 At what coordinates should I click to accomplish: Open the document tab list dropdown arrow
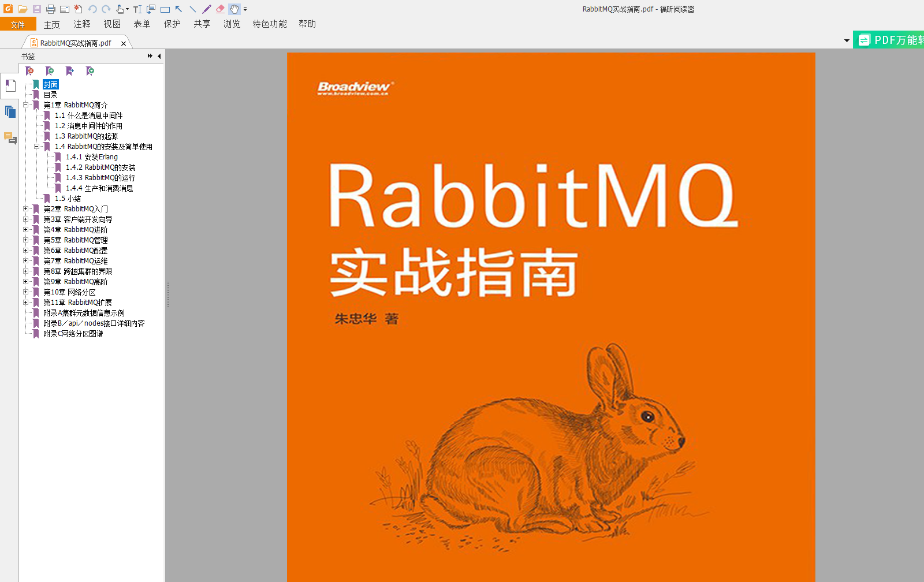point(847,40)
